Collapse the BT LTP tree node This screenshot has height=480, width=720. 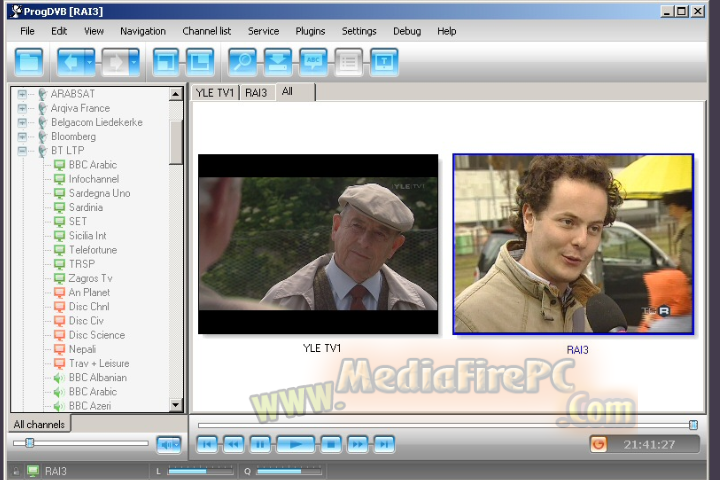pos(22,151)
